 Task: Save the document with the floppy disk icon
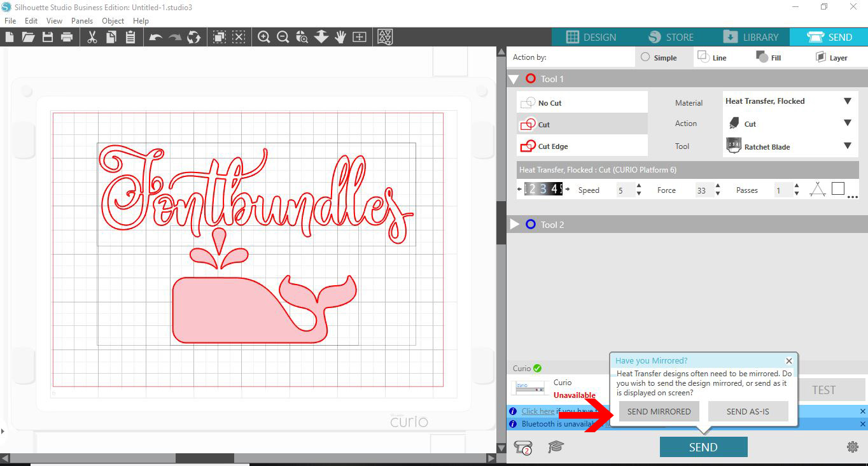tap(48, 37)
